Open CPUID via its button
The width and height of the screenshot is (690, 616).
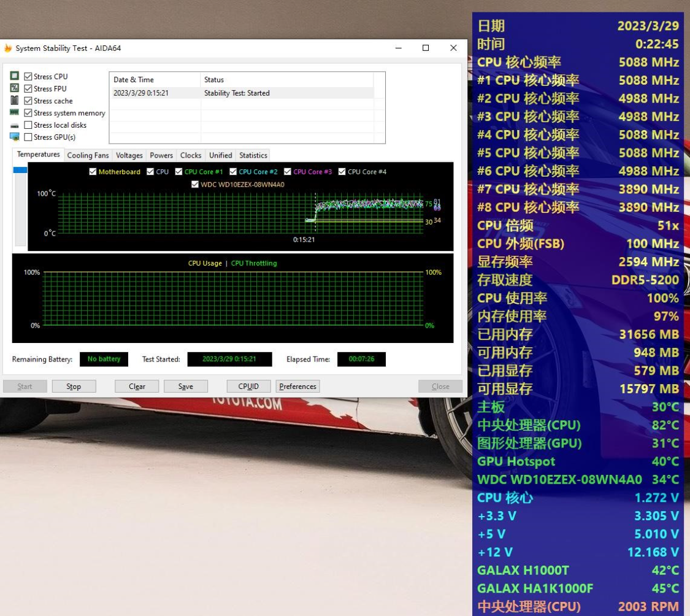pos(248,386)
